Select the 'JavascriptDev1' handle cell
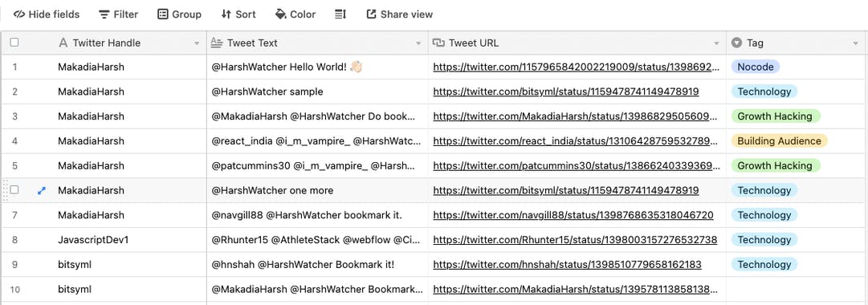 129,240
